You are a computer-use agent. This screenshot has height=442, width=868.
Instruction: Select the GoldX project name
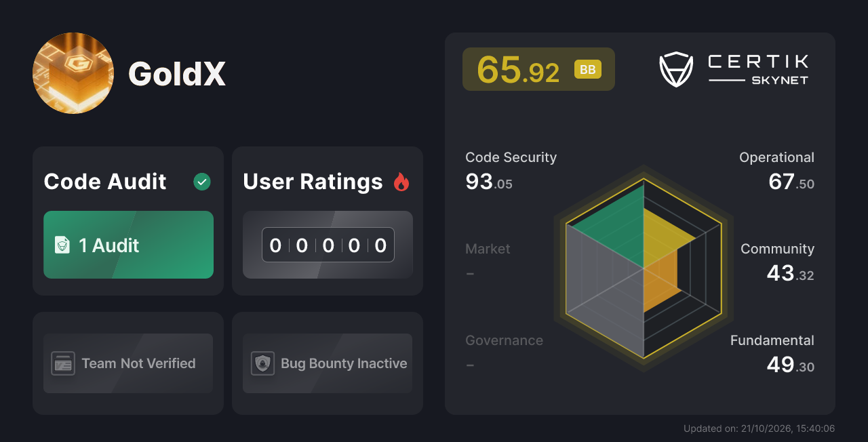[x=176, y=73]
